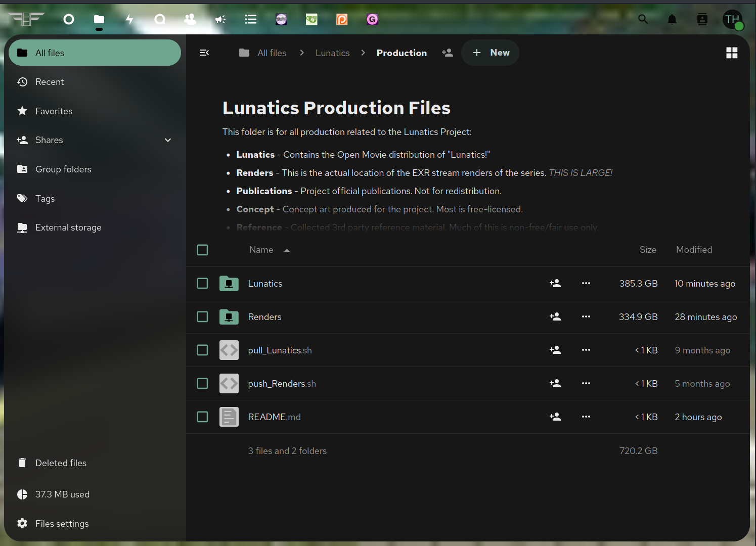Open the Dashboard app icon
Screen dimensions: 756x546
coord(68,19)
